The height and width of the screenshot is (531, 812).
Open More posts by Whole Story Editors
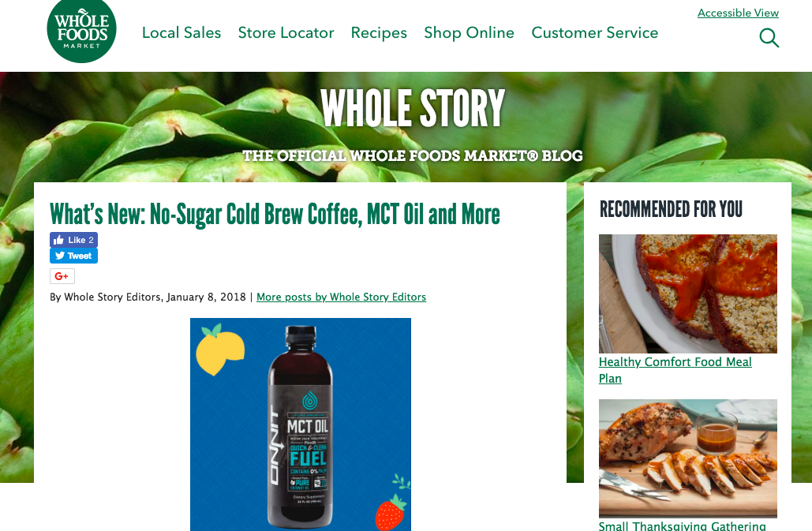[x=341, y=297]
